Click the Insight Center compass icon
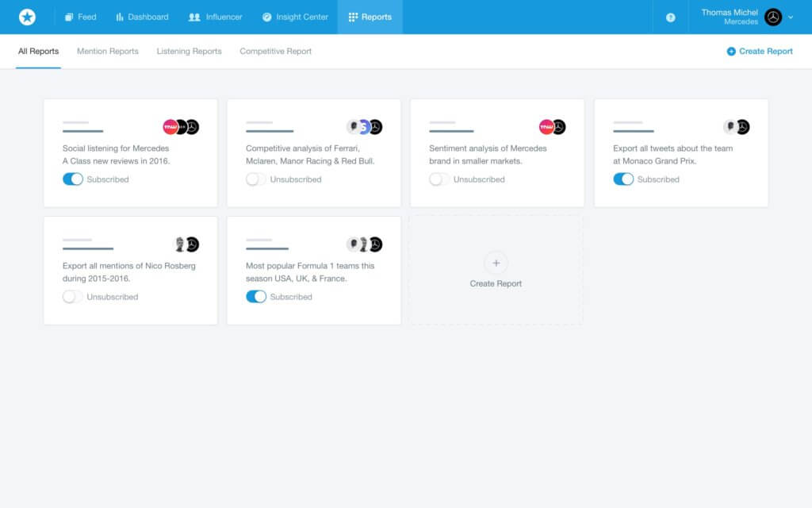The image size is (812, 508). (x=266, y=17)
